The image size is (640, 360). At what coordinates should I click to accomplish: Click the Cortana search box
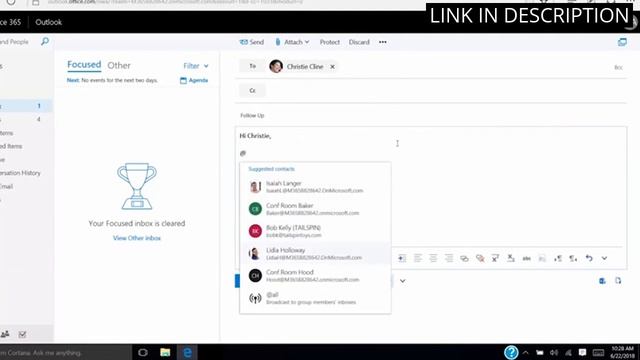point(65,353)
